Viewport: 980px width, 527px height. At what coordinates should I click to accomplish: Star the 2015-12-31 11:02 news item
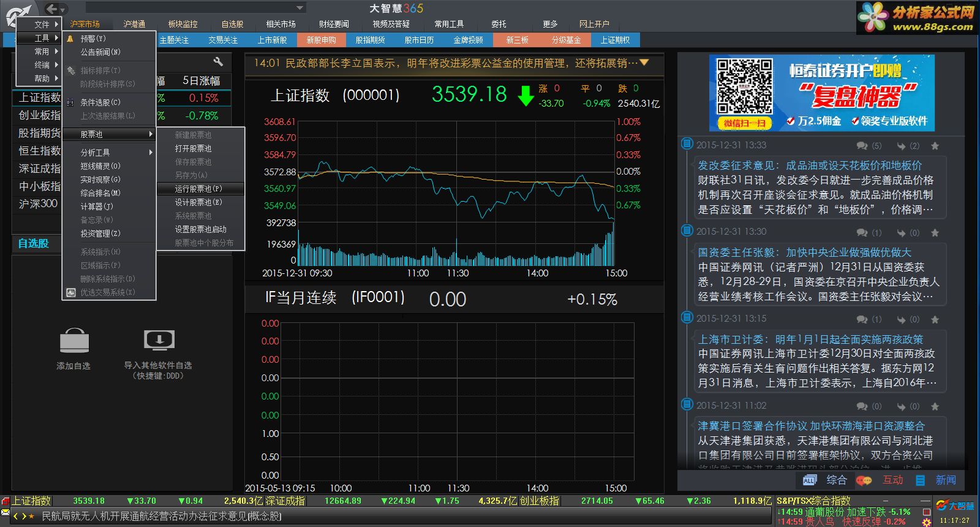pos(935,406)
